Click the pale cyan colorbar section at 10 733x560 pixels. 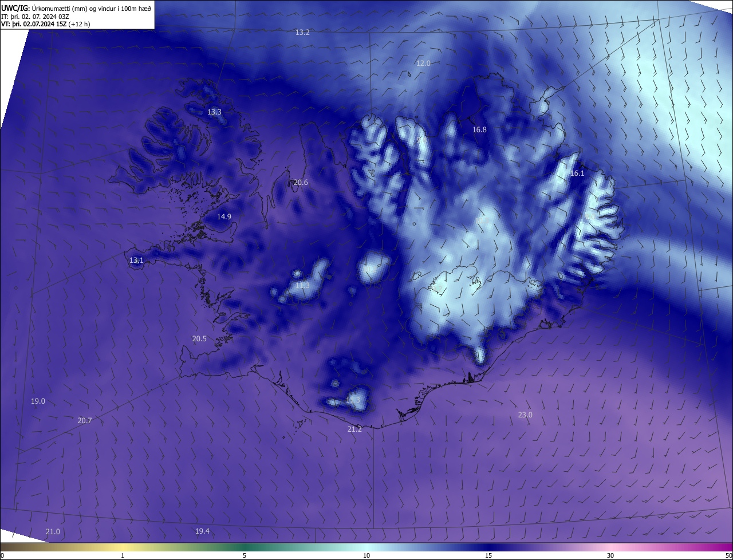click(366, 547)
